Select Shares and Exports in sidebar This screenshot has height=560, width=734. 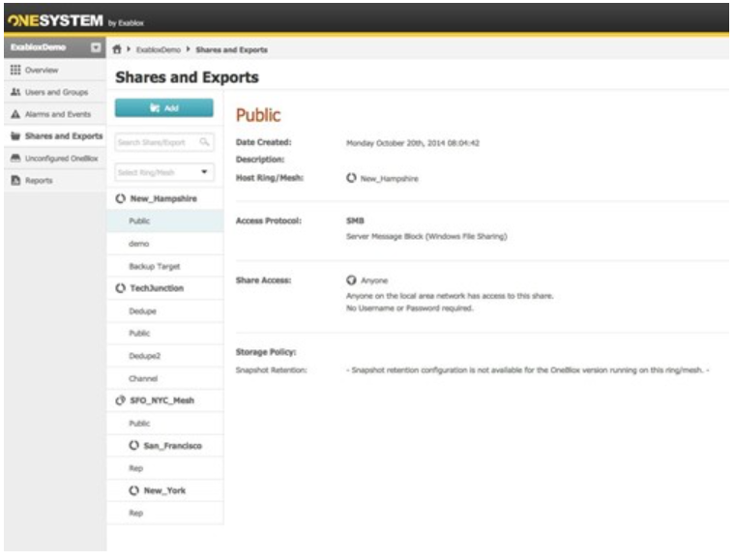64,136
